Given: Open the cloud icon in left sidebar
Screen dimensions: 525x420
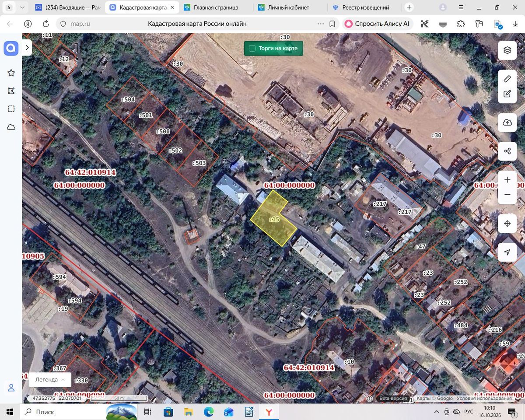Looking at the screenshot, I should (11, 127).
